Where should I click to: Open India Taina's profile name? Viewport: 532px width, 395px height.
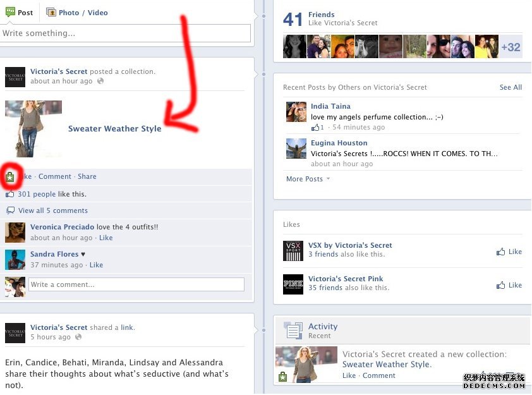330,106
